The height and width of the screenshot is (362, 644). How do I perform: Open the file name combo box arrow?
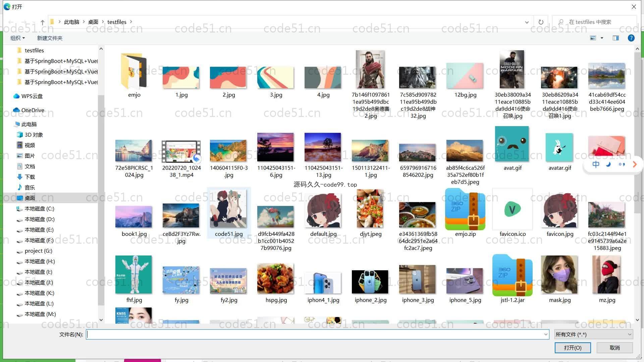546,335
